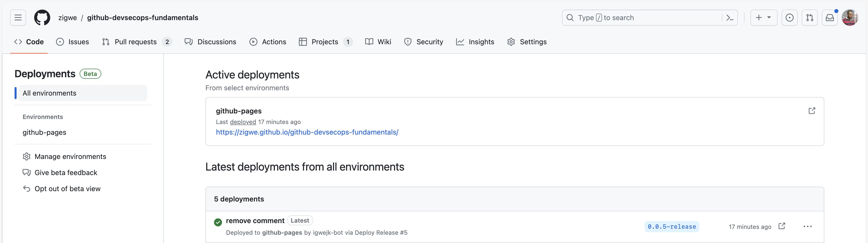Image resolution: width=868 pixels, height=243 pixels.
Task: Open the three-dot menu for remove comment deployment
Action: point(807,226)
